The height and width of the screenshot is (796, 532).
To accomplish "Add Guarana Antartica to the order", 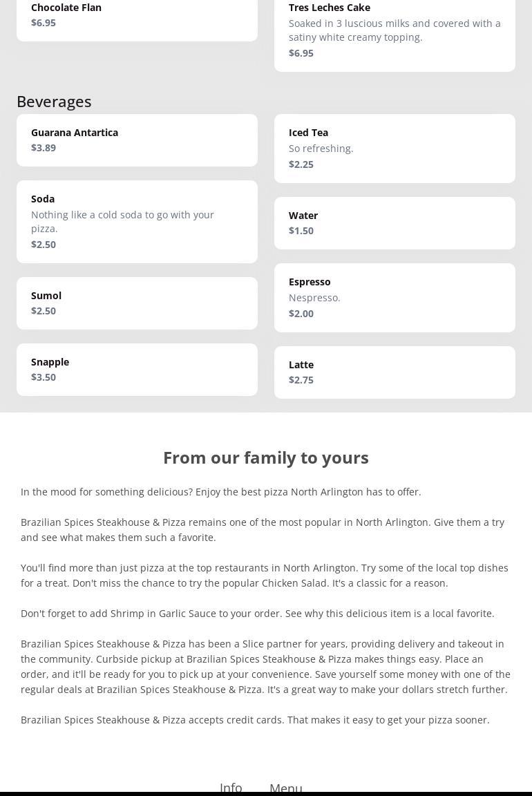I will pyautogui.click(x=137, y=140).
